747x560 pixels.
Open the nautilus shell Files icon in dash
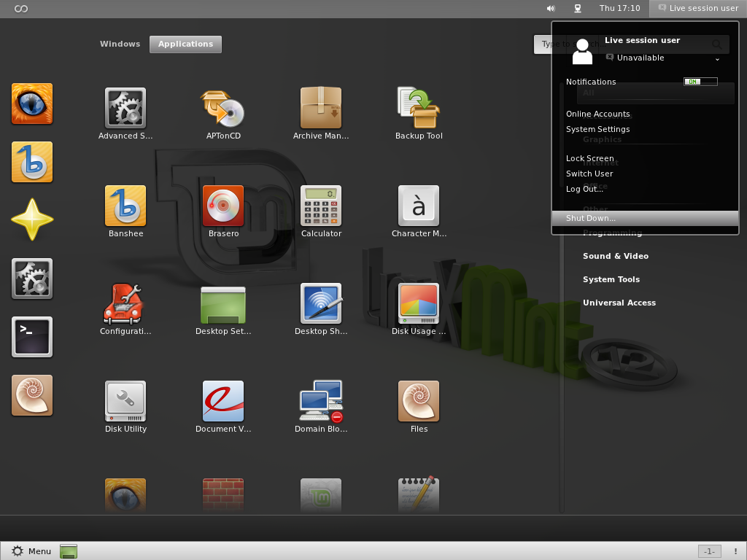[x=32, y=395]
